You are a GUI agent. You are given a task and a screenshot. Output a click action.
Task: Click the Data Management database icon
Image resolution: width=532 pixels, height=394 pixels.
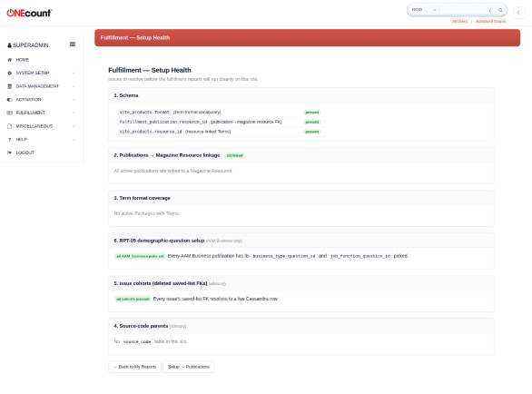9,86
